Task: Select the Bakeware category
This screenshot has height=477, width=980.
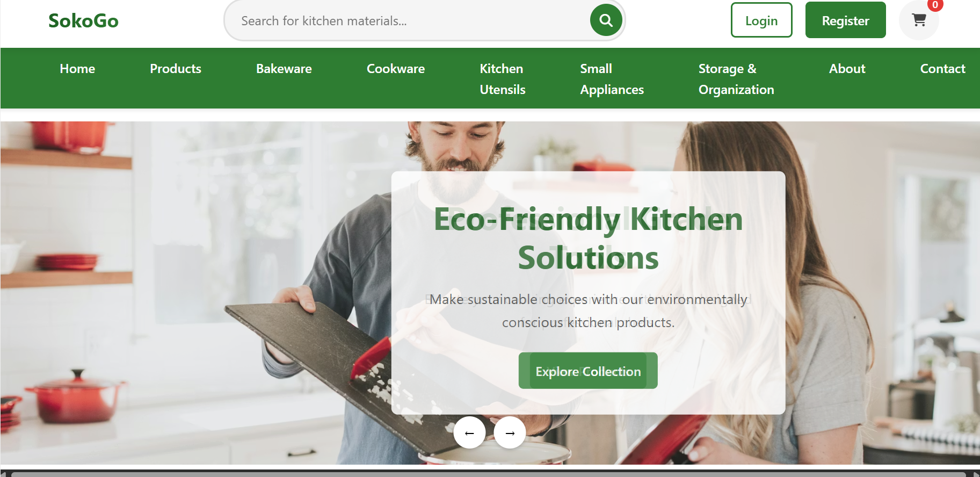Action: pyautogui.click(x=284, y=69)
